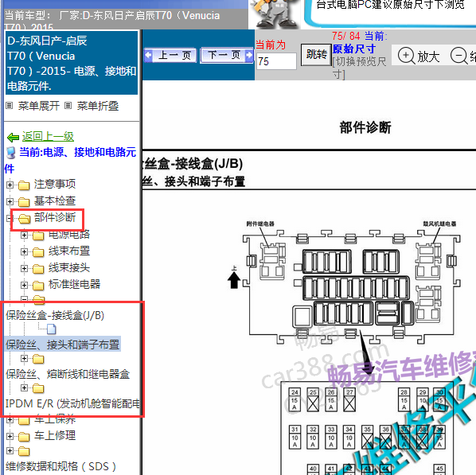
Task: Expand the 标准继电器 tree node
Action: click(x=24, y=285)
